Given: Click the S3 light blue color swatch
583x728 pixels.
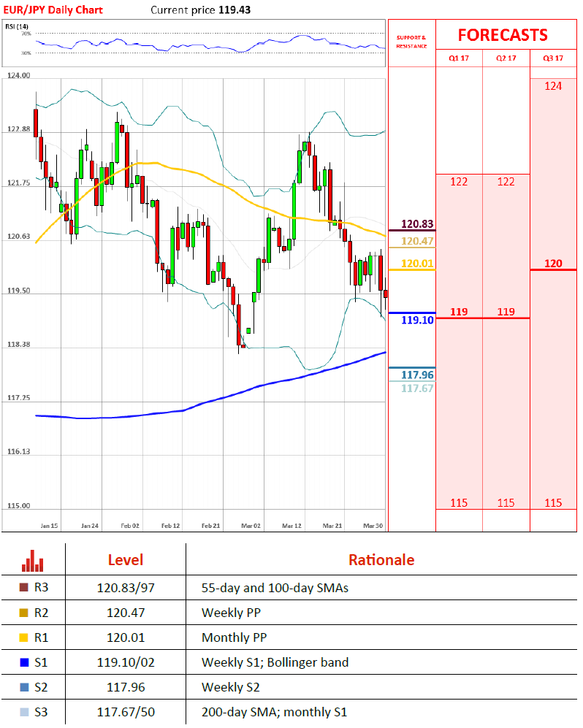Looking at the screenshot, I should pos(23,712).
